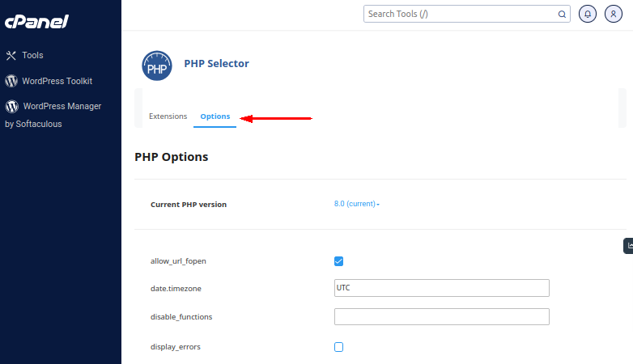Open the PHP Selector title link

[216, 63]
